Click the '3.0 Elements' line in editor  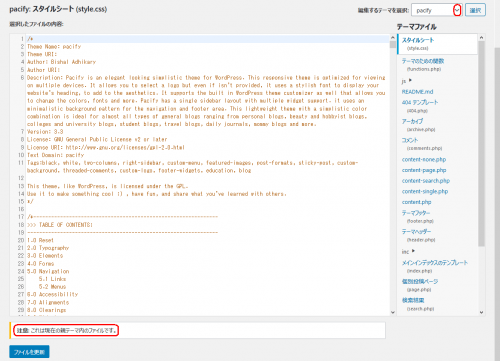tap(45, 256)
